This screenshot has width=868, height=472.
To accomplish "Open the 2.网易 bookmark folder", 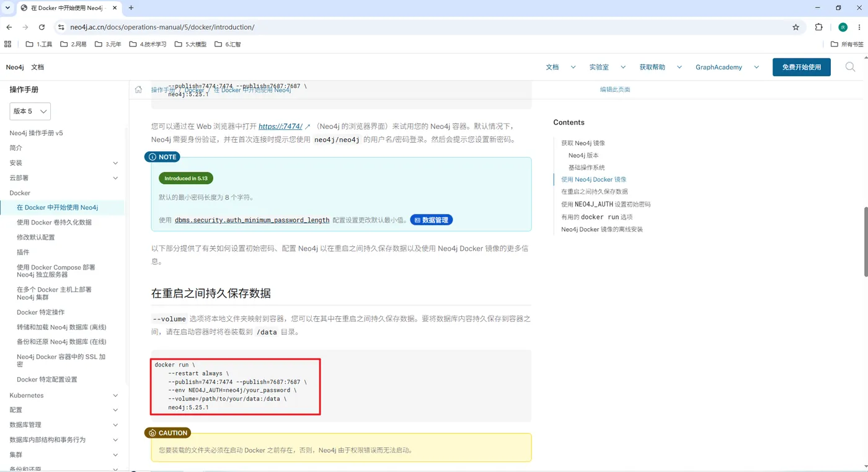I will pyautogui.click(x=73, y=44).
